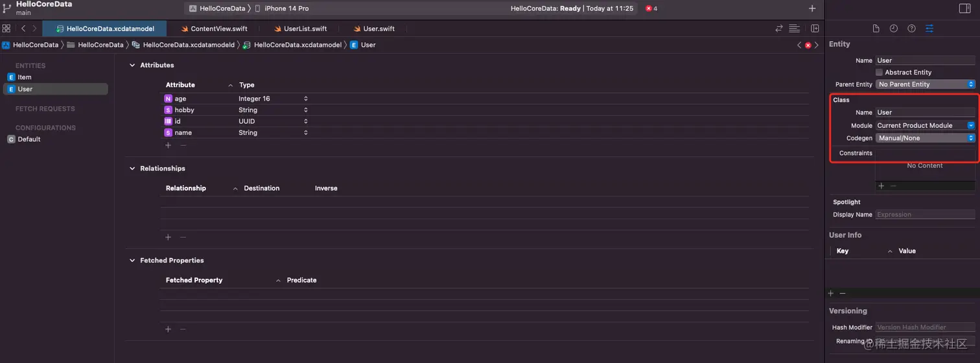Remove attribute with minus button
The width and height of the screenshot is (980, 363).
click(183, 145)
